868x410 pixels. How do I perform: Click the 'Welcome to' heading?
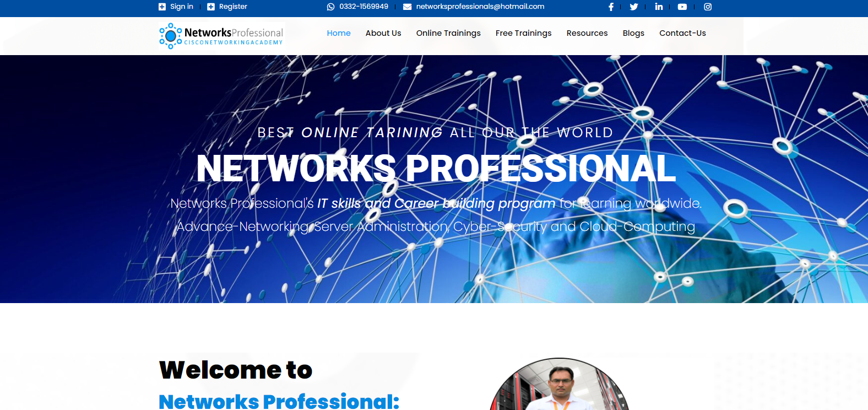236,370
